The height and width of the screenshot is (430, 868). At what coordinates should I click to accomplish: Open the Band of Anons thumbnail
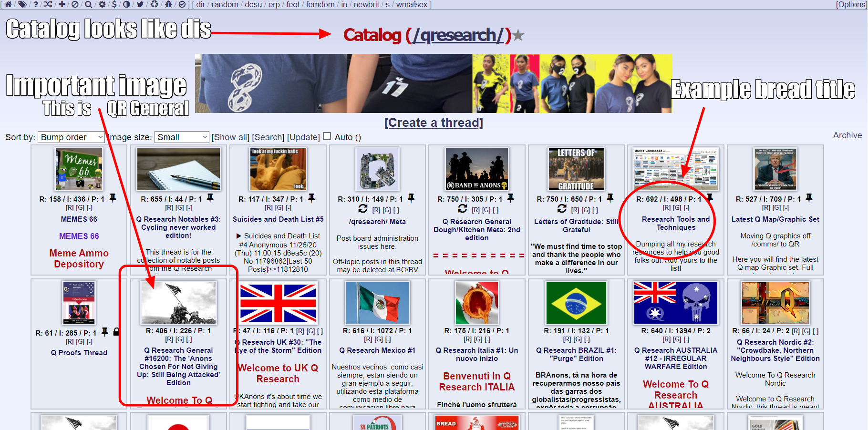pyautogui.click(x=477, y=169)
